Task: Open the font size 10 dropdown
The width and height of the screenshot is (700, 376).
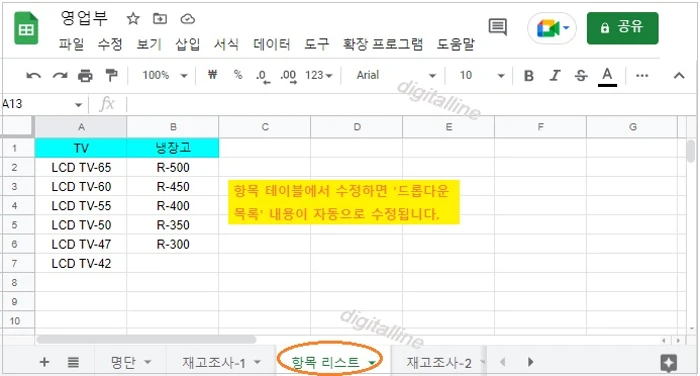Action: (482, 75)
